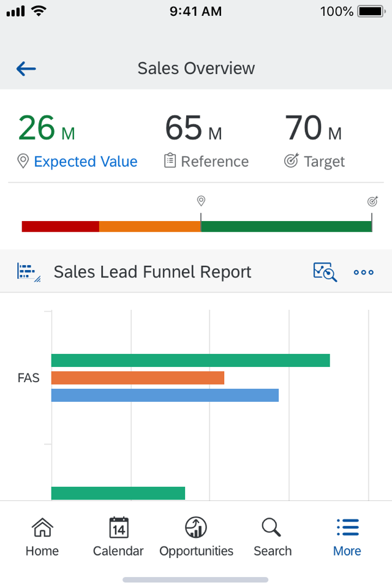Open the Expected Value link
This screenshot has width=392, height=588.
(x=86, y=161)
